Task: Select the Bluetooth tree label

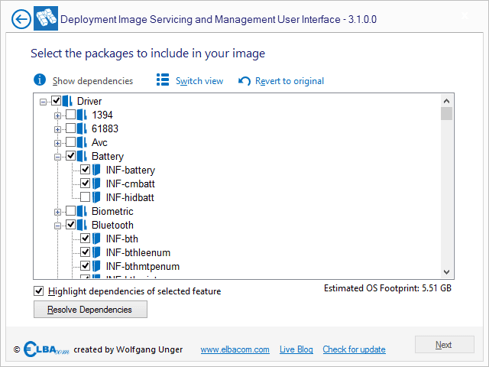Action: [112, 225]
